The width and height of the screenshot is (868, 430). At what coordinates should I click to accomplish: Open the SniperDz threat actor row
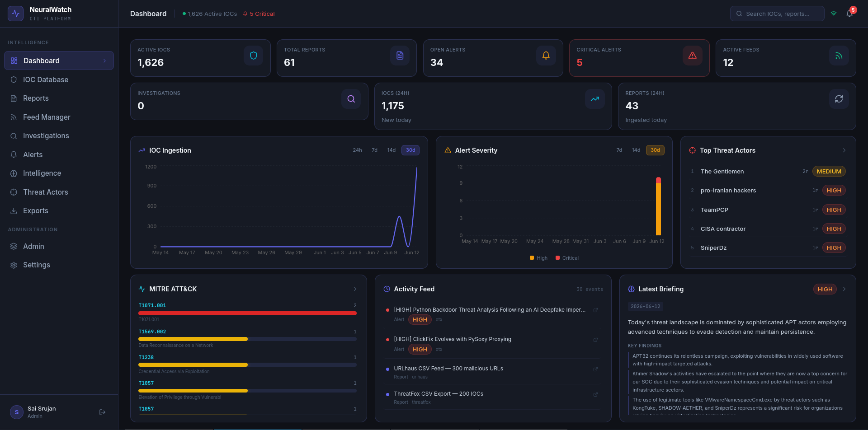pyautogui.click(x=768, y=248)
